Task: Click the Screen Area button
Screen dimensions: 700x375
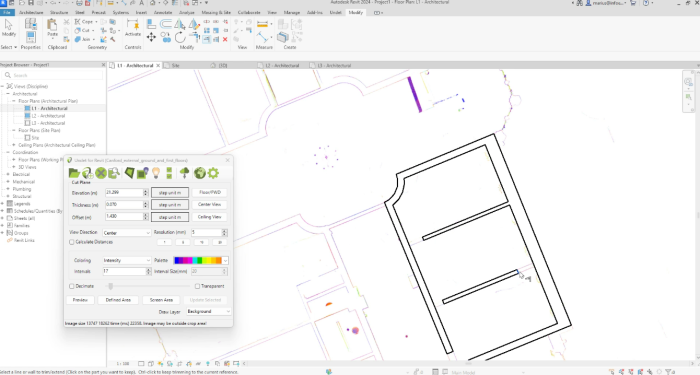Action: point(161,300)
